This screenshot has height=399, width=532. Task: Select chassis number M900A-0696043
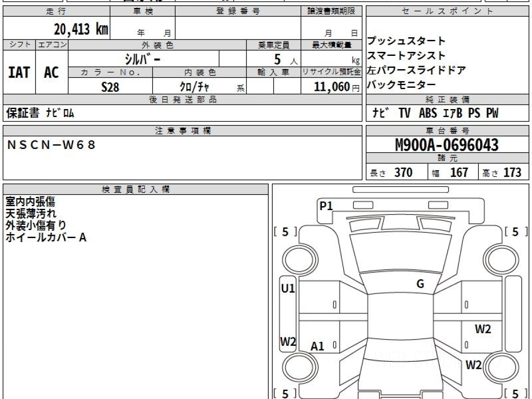(x=447, y=145)
